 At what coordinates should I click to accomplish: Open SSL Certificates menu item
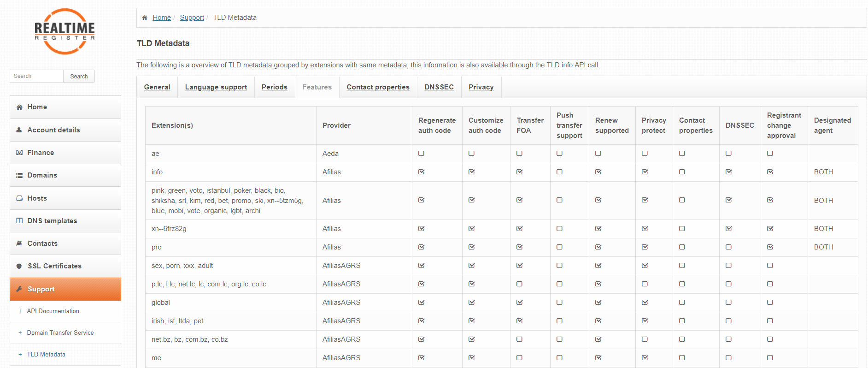point(65,266)
